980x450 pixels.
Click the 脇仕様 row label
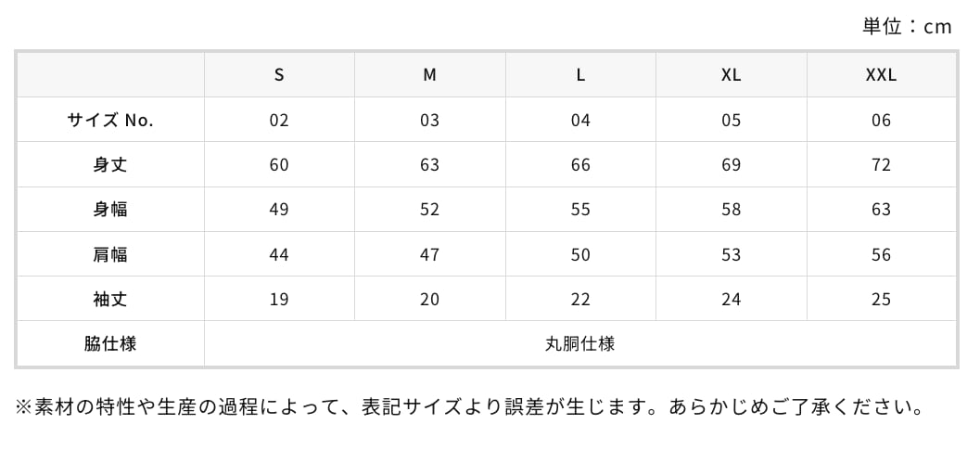coord(110,343)
